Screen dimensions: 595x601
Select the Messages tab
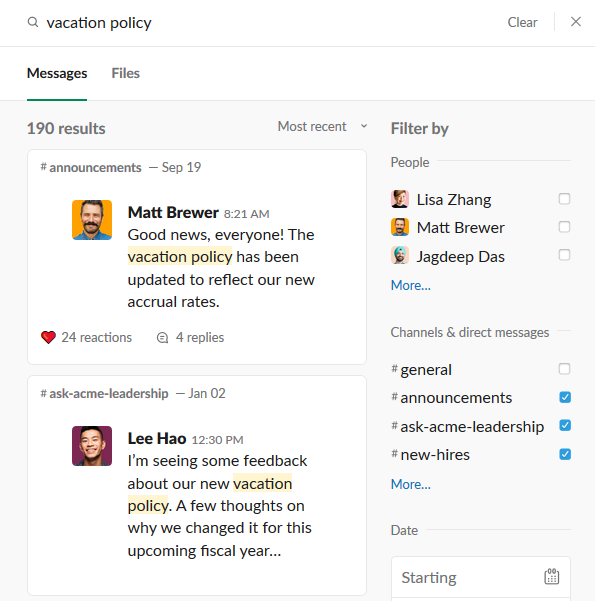pyautogui.click(x=57, y=73)
